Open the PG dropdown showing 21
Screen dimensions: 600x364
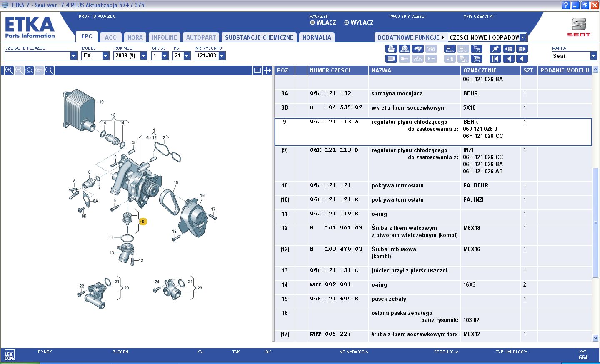click(x=187, y=56)
